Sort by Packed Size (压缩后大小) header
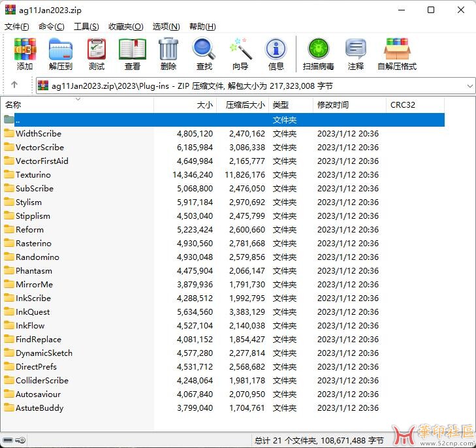The height and width of the screenshot is (448, 476). tap(242, 105)
